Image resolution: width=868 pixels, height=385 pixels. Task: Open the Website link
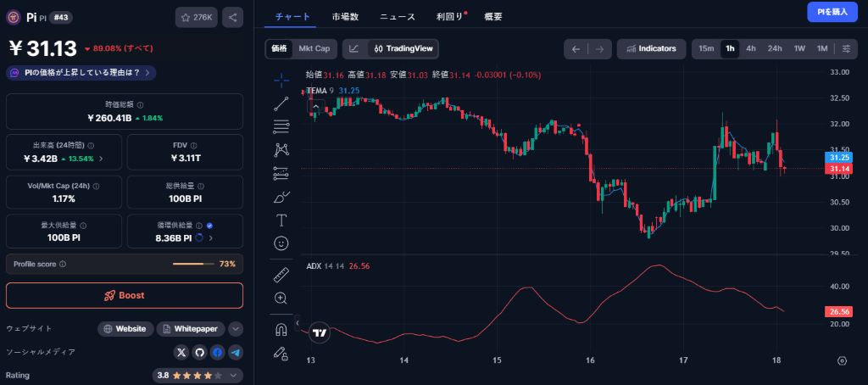click(125, 329)
